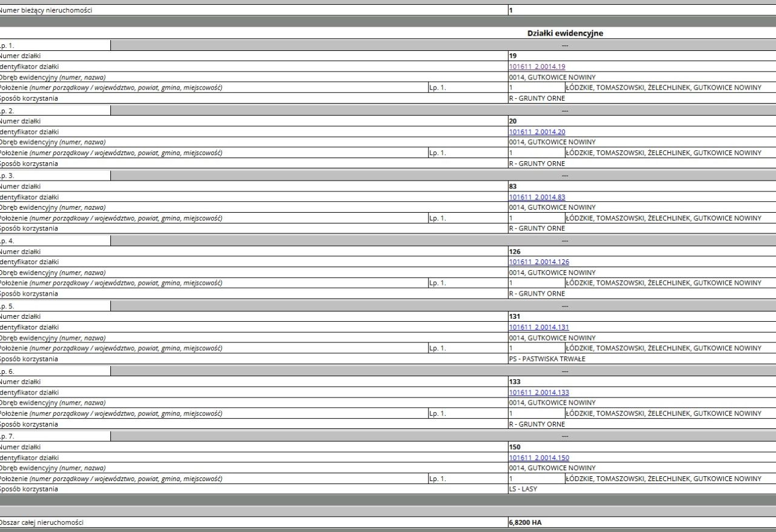Image resolution: width=776 pixels, height=532 pixels.
Task: Select the Lp. 5. entry header cell
Action: [55, 306]
